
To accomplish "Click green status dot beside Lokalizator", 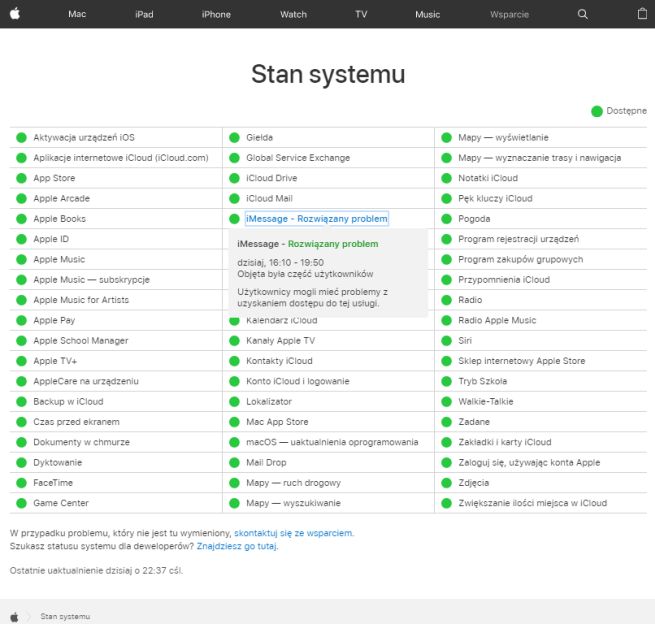I will coord(234,402).
